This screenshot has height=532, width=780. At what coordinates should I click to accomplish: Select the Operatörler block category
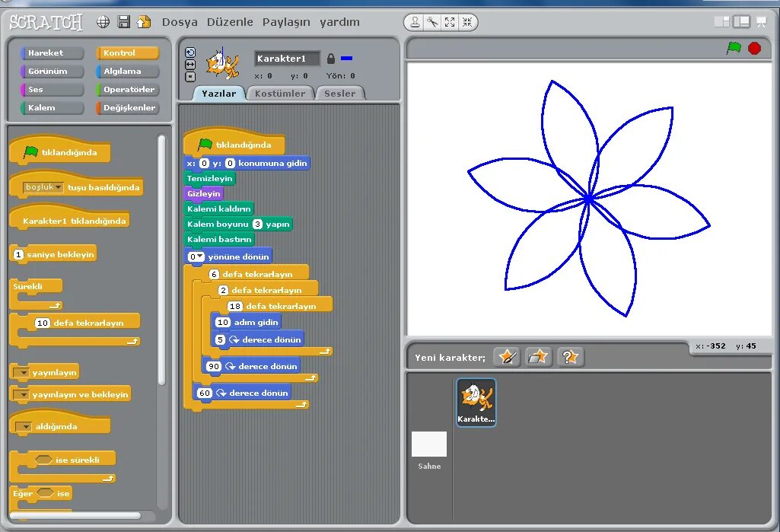point(127,90)
